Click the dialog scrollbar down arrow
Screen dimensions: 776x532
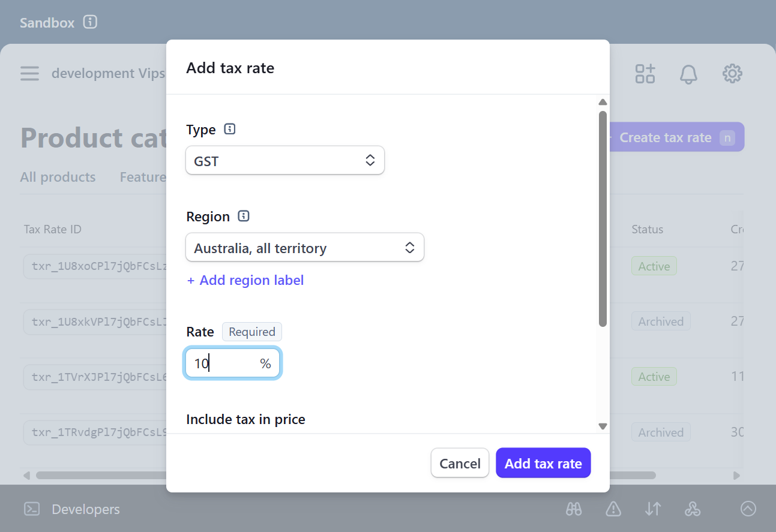coord(603,426)
